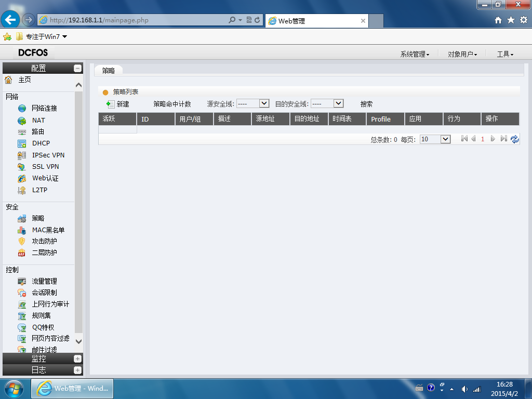Viewport: 532px width, 399px height.
Task: Click the taskbar volume speaker icon
Action: [464, 389]
